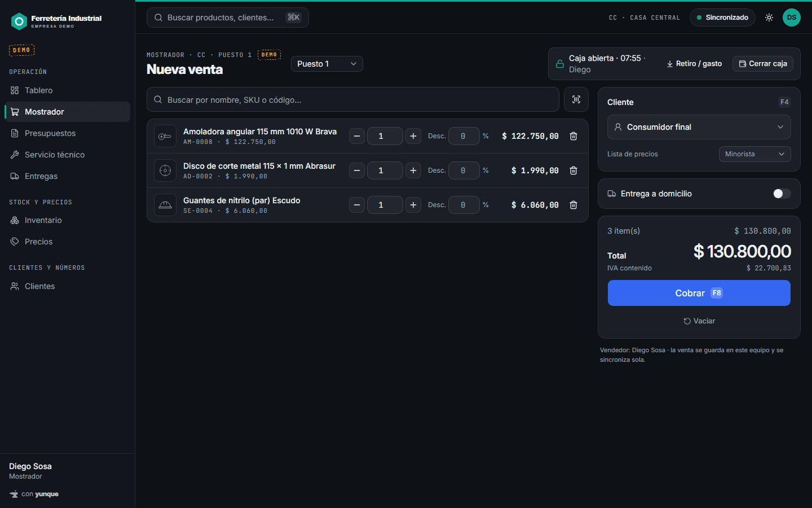This screenshot has width=812, height=508.
Task: Increase Amoladora angular quantity
Action: [413, 136]
